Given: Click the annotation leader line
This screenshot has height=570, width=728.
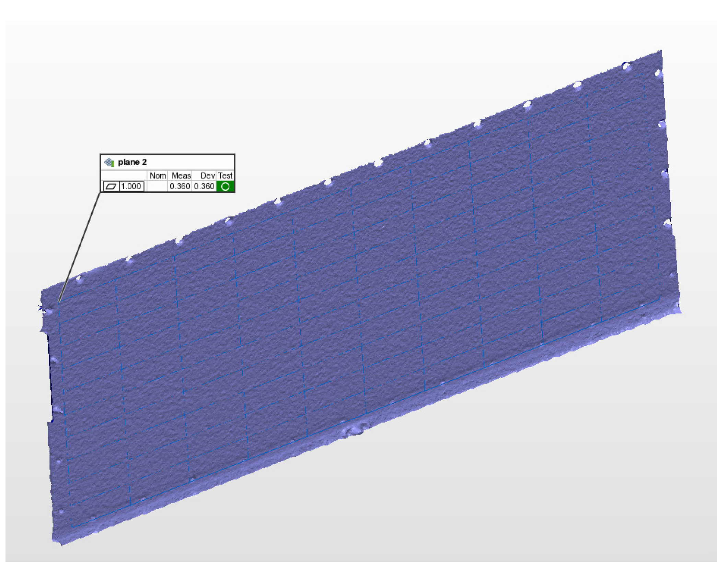Looking at the screenshot, I should 80,247.
